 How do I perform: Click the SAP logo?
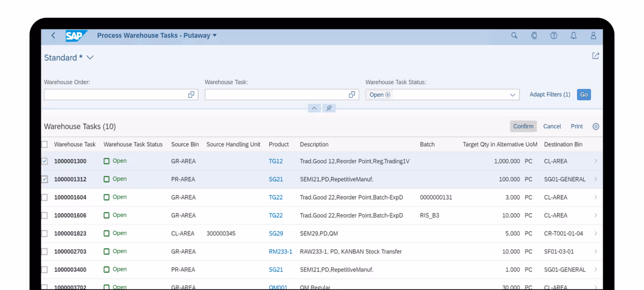point(76,35)
